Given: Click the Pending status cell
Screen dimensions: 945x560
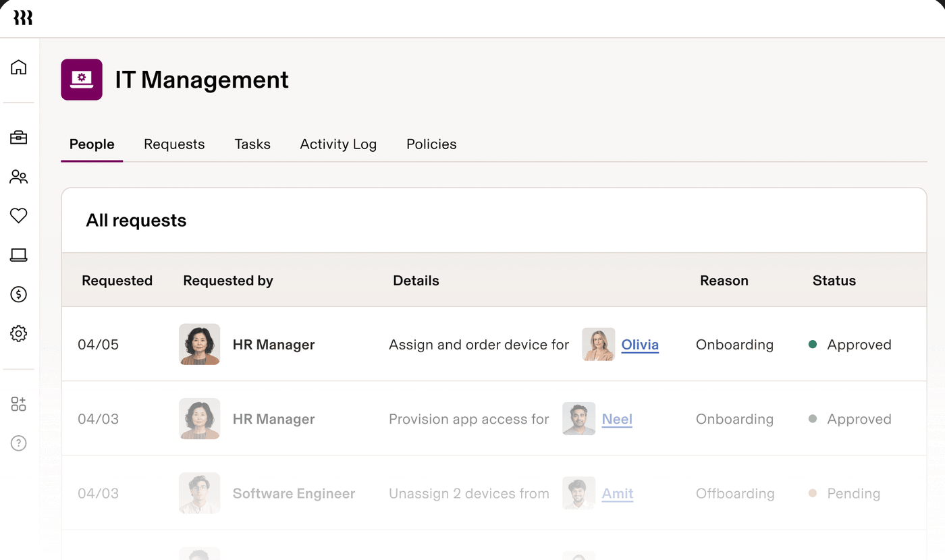Looking at the screenshot, I should [844, 493].
